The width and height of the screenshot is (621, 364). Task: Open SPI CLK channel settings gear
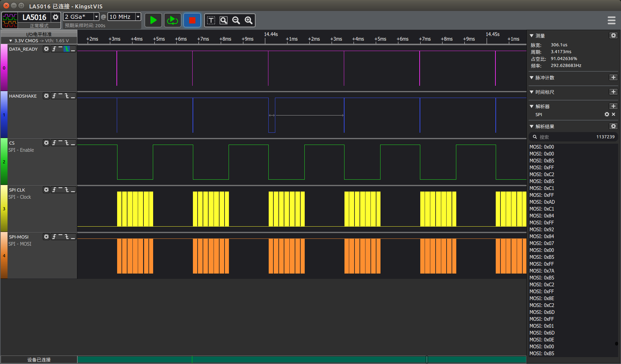tap(46, 190)
